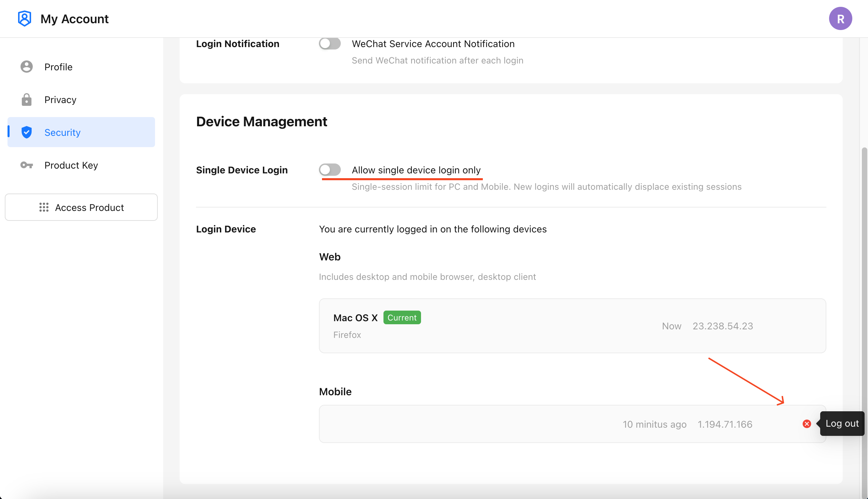The height and width of the screenshot is (499, 868).
Task: Click the Single-session limit description text
Action: [546, 187]
